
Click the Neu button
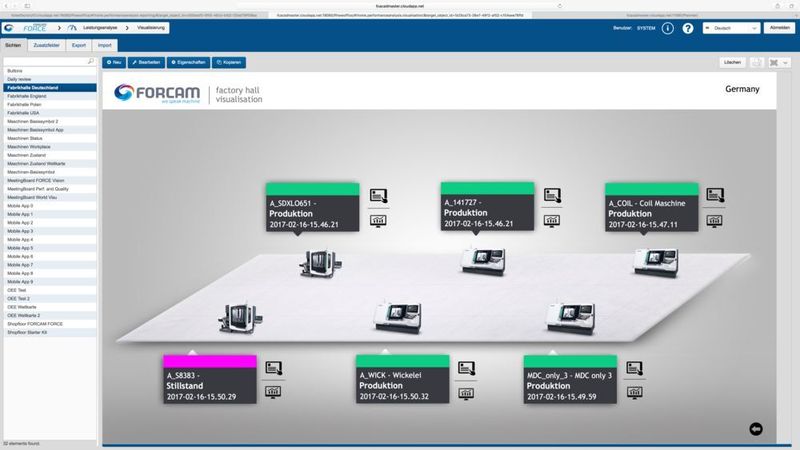[x=114, y=62]
